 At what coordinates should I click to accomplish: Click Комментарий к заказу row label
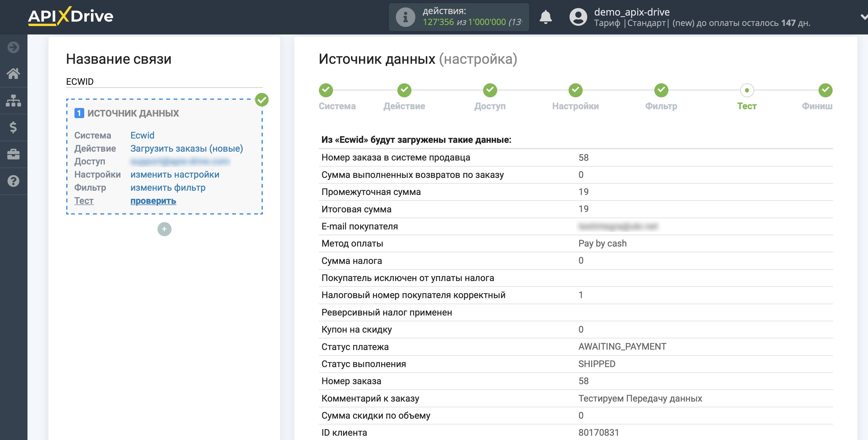370,398
